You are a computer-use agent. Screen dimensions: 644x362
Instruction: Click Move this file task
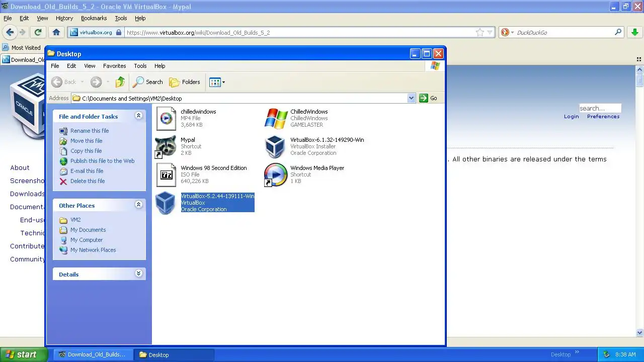point(86,141)
